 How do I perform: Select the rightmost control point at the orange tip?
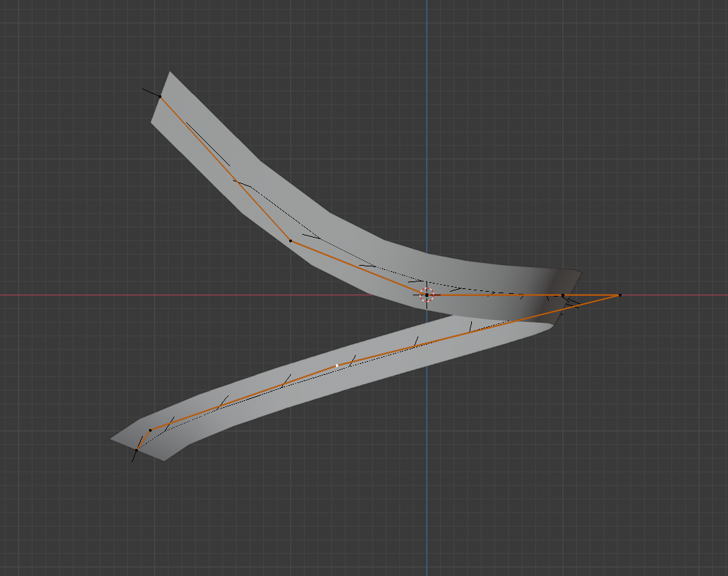pos(619,295)
